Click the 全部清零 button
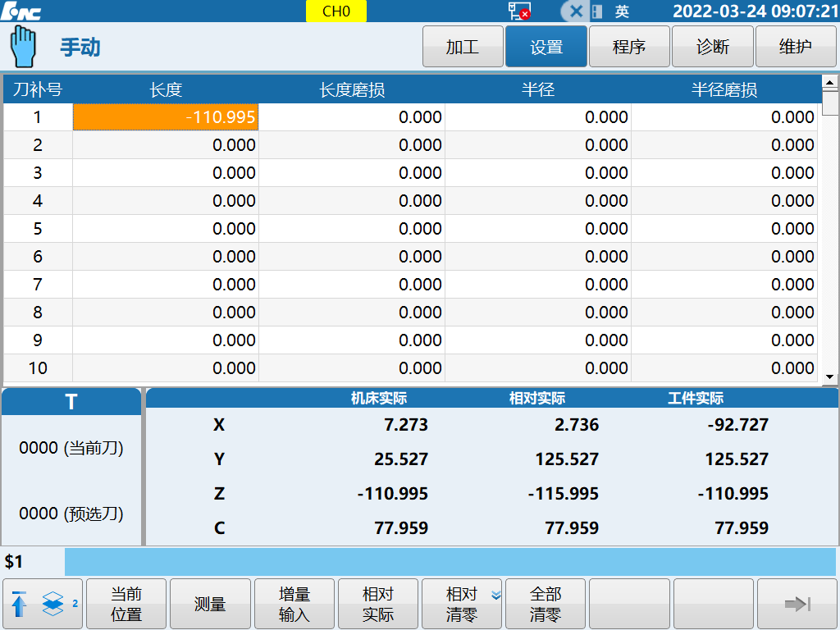Image resolution: width=840 pixels, height=630 pixels. [x=546, y=605]
